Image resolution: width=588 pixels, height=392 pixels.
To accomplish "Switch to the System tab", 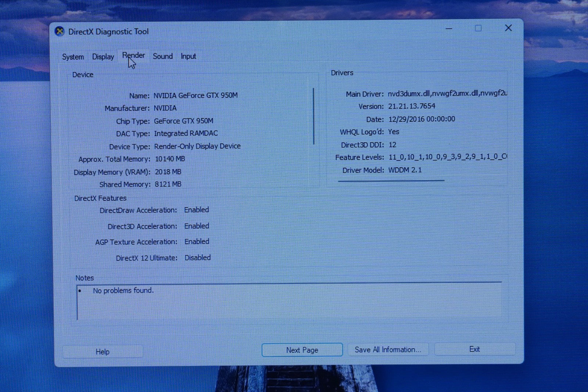I will (x=72, y=56).
